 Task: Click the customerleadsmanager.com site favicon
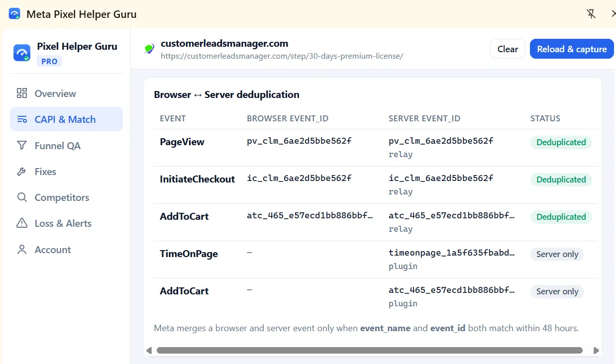tap(149, 49)
